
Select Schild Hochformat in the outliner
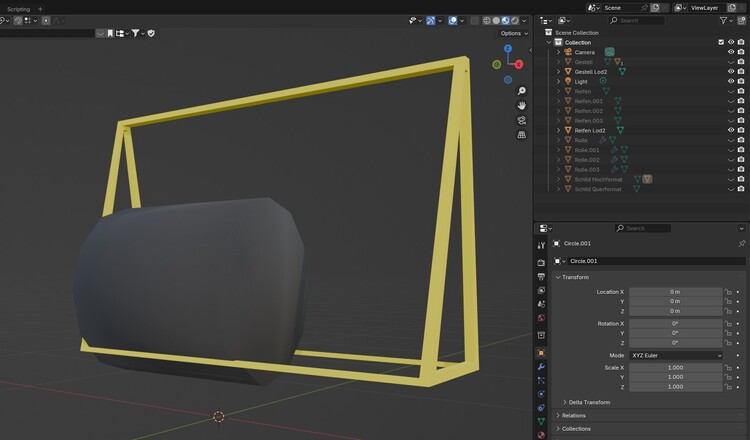click(598, 179)
